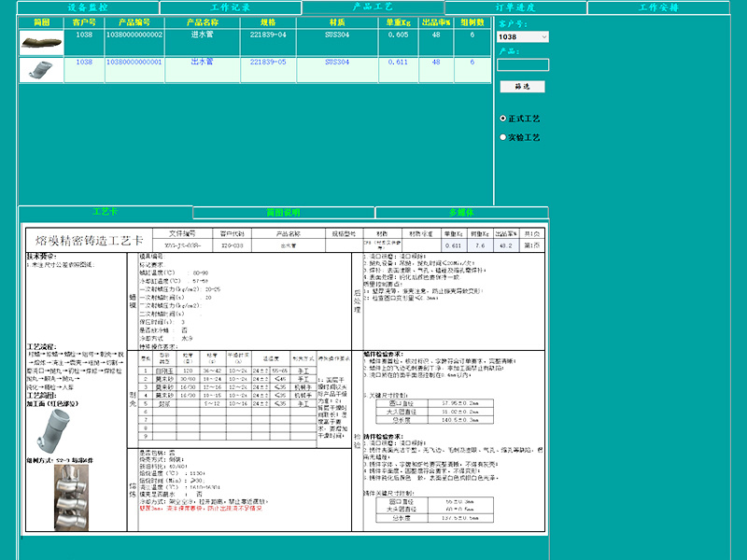The height and width of the screenshot is (560, 747).
Task: Click the 材质 column header
Action: coord(337,22)
